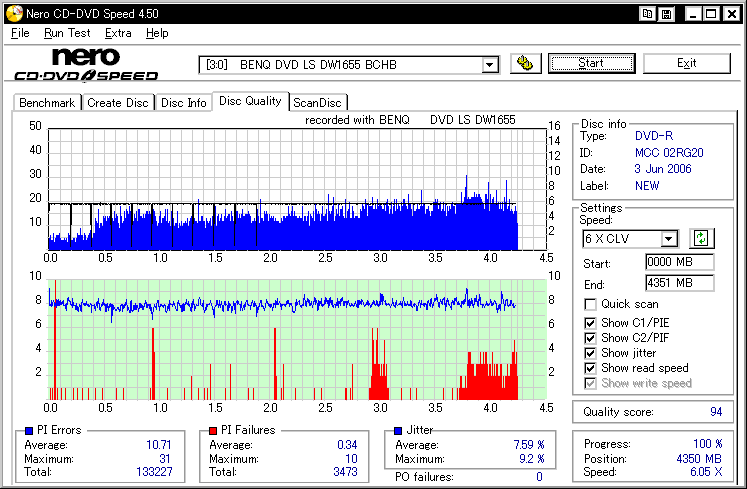Image resolution: width=747 pixels, height=489 pixels.
Task: Click the red PI Failures legend square
Action: [x=213, y=431]
